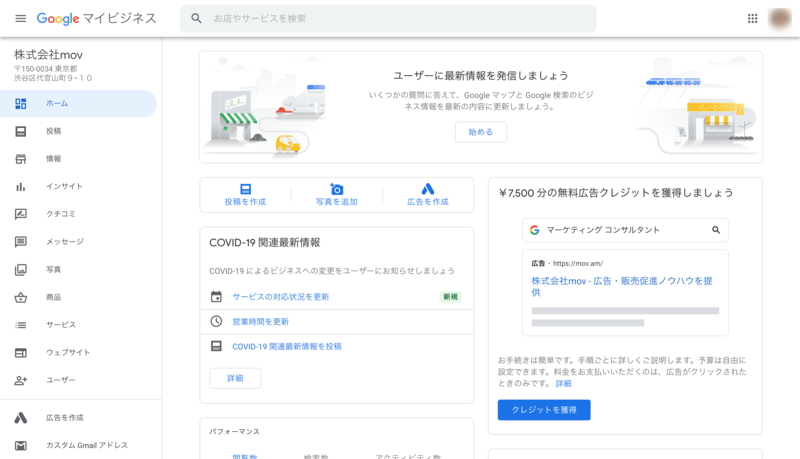Click the 始める button in banner

click(x=481, y=132)
